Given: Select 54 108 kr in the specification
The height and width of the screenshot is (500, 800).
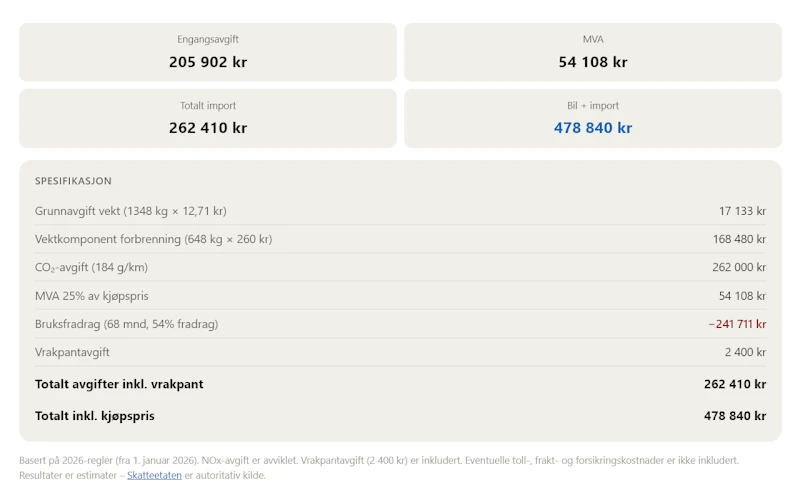Looking at the screenshot, I should pos(742,295).
